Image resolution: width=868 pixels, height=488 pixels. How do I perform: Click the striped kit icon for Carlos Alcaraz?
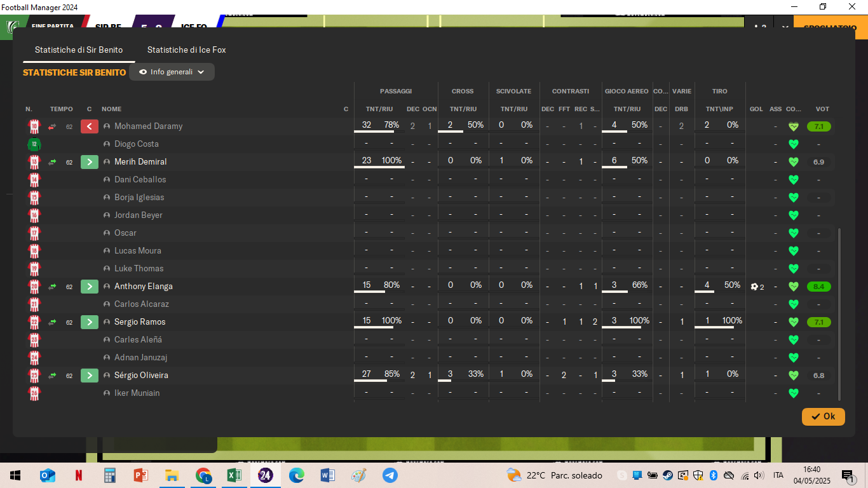[34, 304]
